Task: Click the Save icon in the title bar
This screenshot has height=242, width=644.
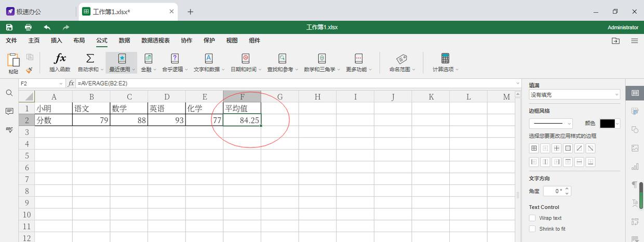Action: click(9, 27)
